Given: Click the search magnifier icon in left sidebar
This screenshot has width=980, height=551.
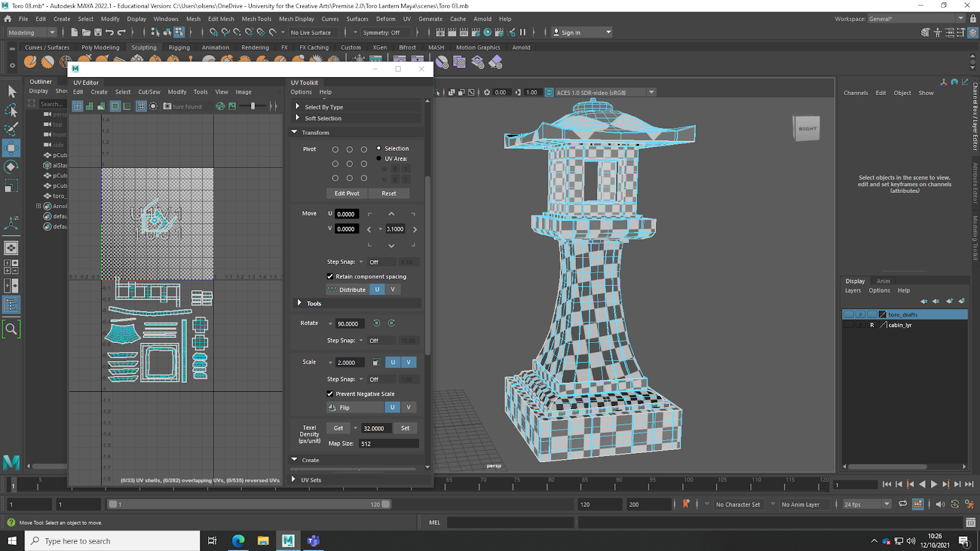Looking at the screenshot, I should (12, 329).
